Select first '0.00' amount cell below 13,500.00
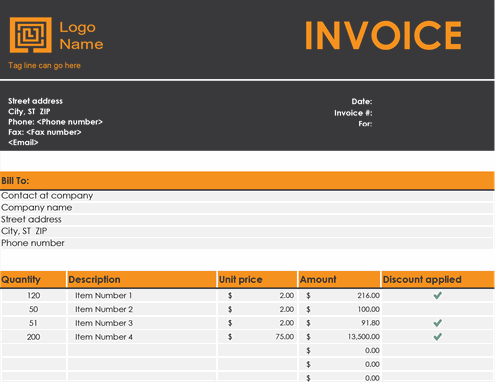The width and height of the screenshot is (498, 382). (339, 351)
